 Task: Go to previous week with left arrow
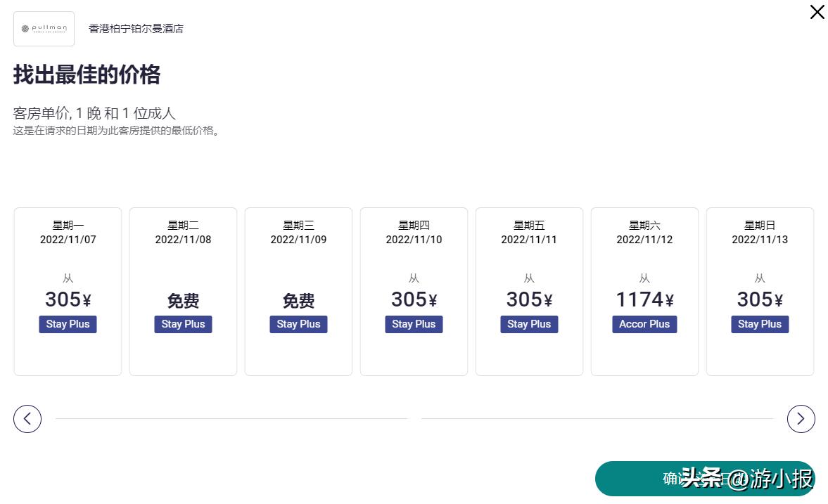[x=27, y=419]
